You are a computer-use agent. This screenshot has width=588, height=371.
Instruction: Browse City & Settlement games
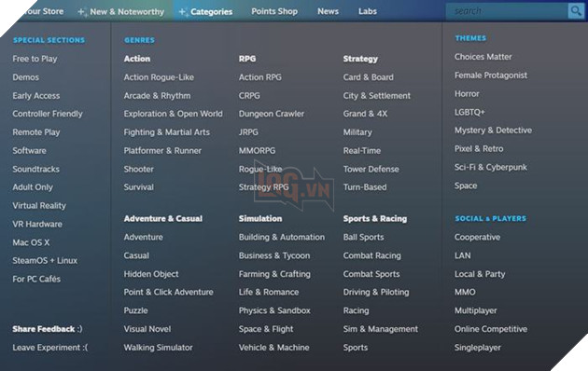377,96
